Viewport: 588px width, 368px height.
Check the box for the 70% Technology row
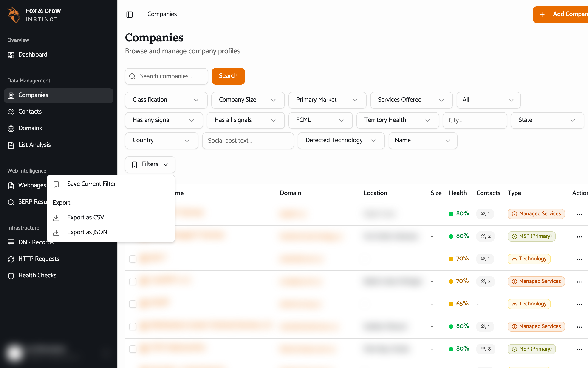(133, 259)
